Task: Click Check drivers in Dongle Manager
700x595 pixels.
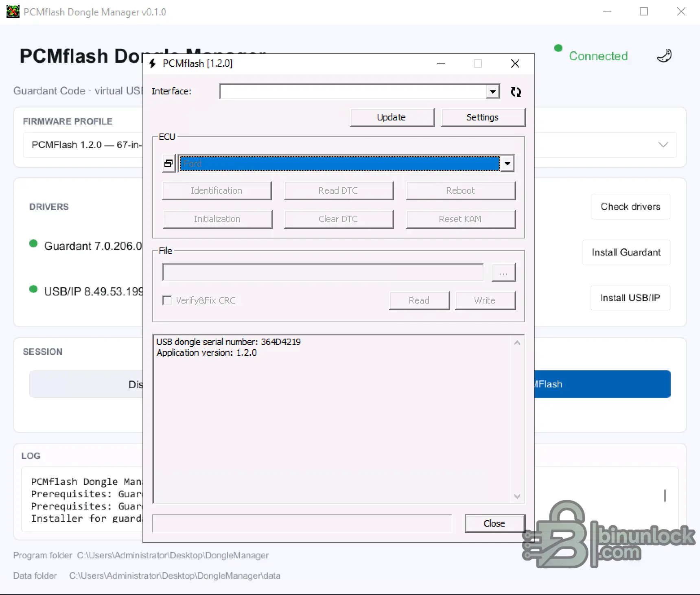Action: pos(630,207)
